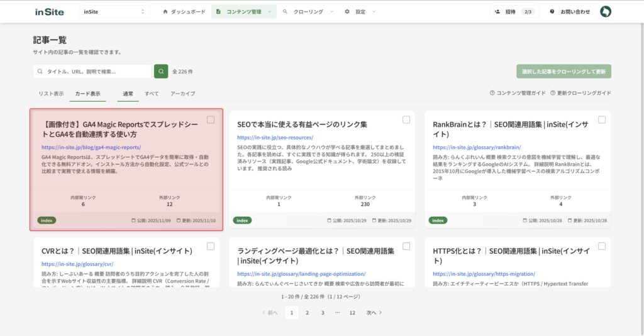Image resolution: width=644 pixels, height=336 pixels.
Task: Open the ダッシュボード menu item
Action: (x=184, y=12)
